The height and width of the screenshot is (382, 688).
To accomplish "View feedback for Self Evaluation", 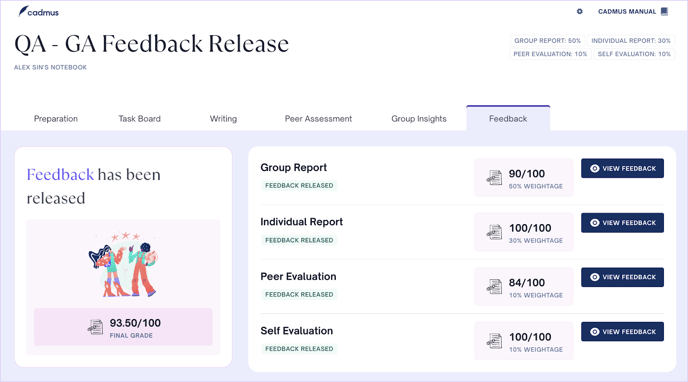I will point(622,332).
